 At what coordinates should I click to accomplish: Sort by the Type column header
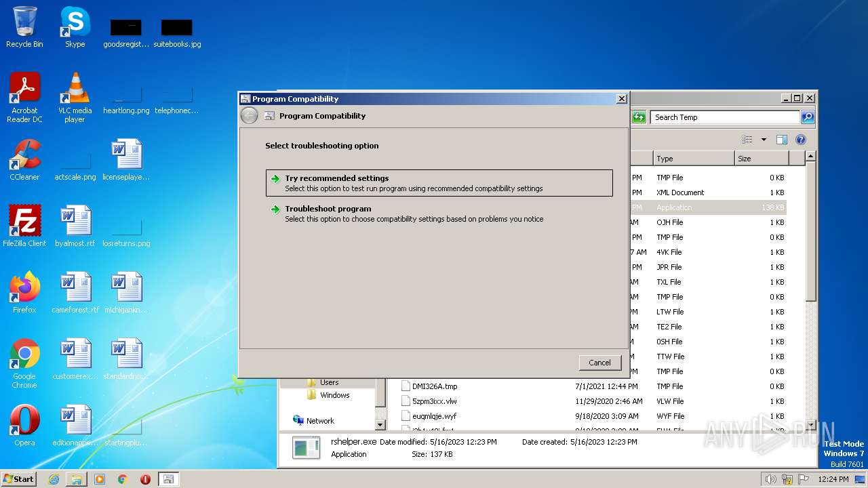point(694,159)
